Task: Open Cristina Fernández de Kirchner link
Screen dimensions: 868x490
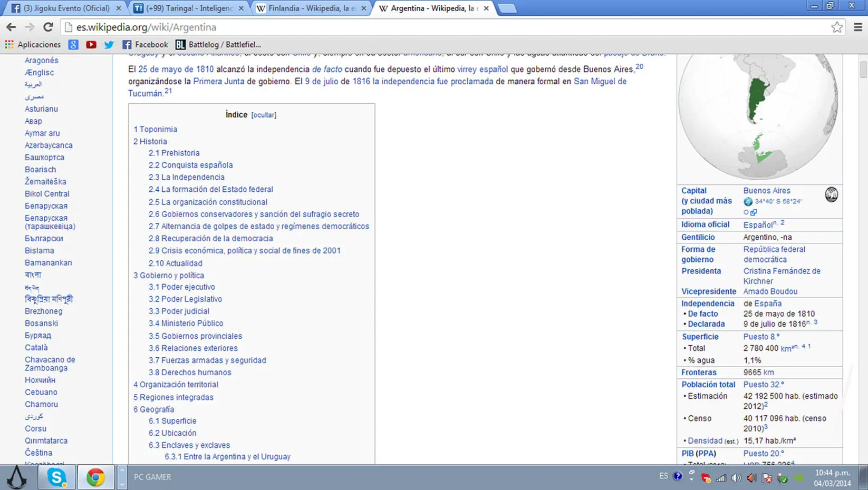Action: tap(782, 276)
